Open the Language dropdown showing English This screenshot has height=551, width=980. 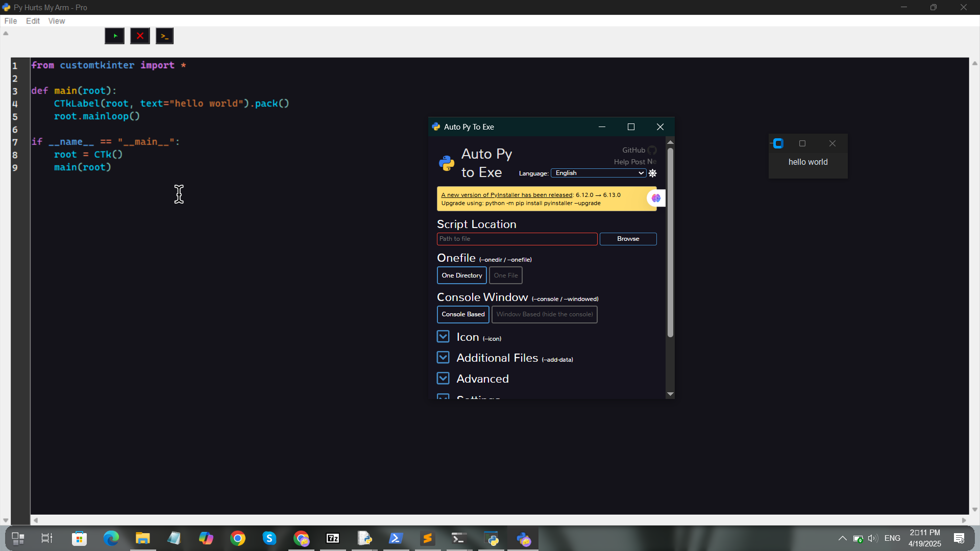598,173
